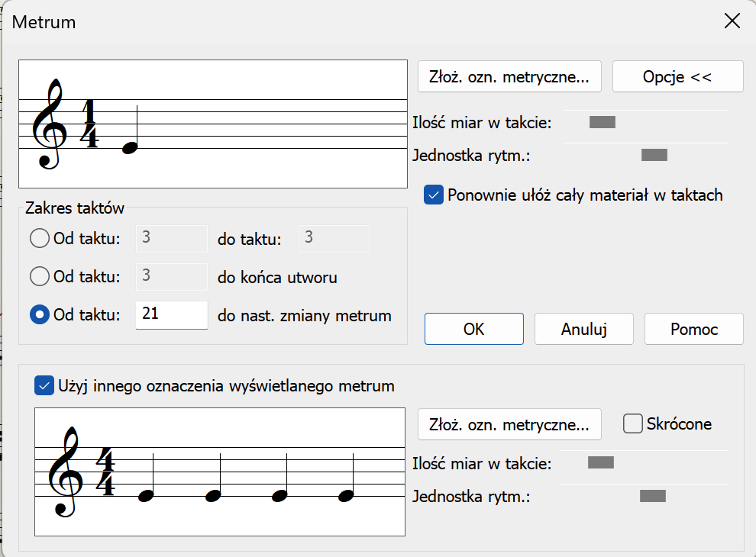Open help with the Pomoc button

(694, 329)
